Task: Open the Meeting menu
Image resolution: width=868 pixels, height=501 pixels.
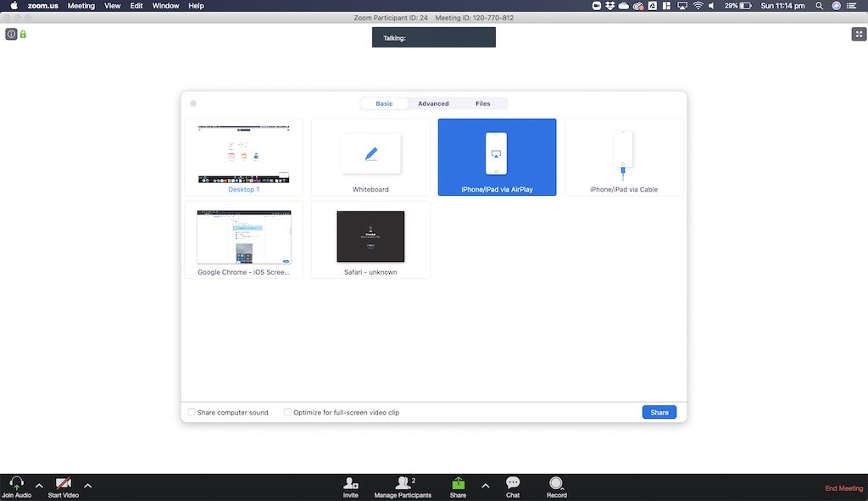Action: [81, 6]
